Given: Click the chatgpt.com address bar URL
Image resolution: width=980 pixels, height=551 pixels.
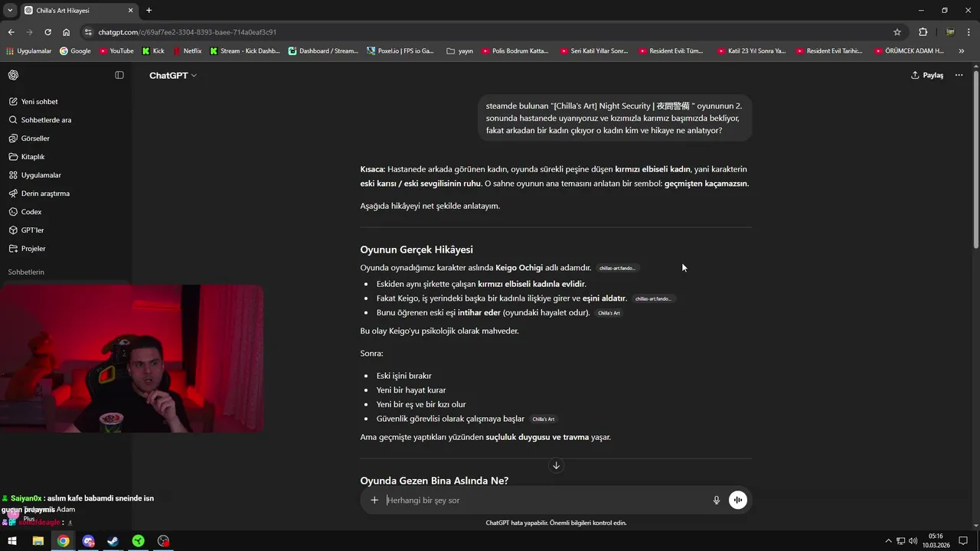Looking at the screenshot, I should [x=187, y=32].
